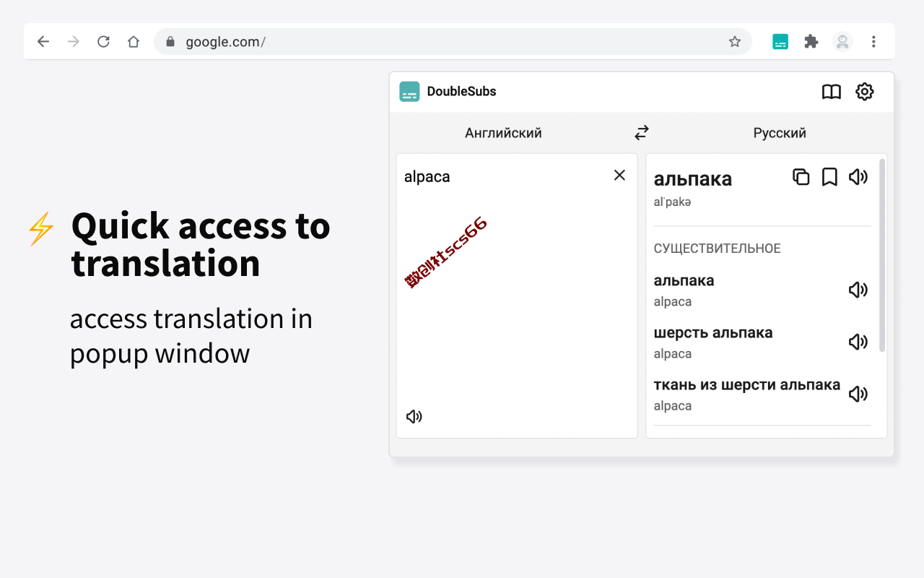This screenshot has width=924, height=578.
Task: Listen to main альпака translation
Action: pos(858,177)
